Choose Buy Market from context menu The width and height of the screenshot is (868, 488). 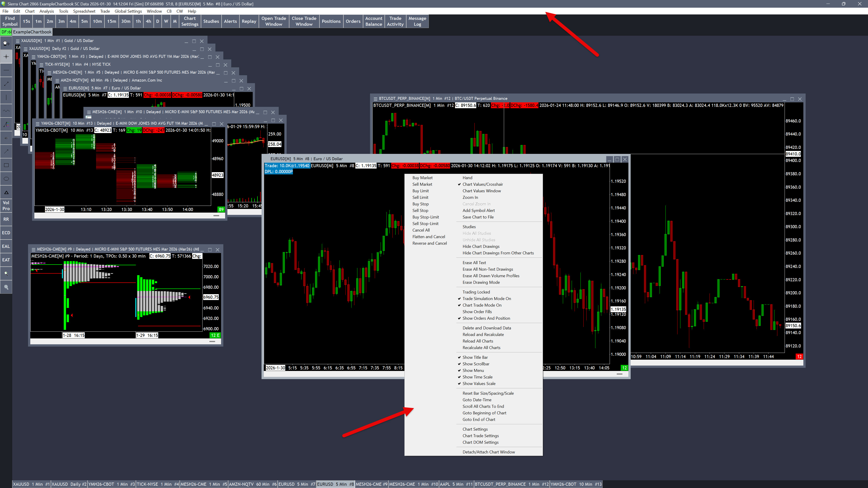tap(422, 178)
